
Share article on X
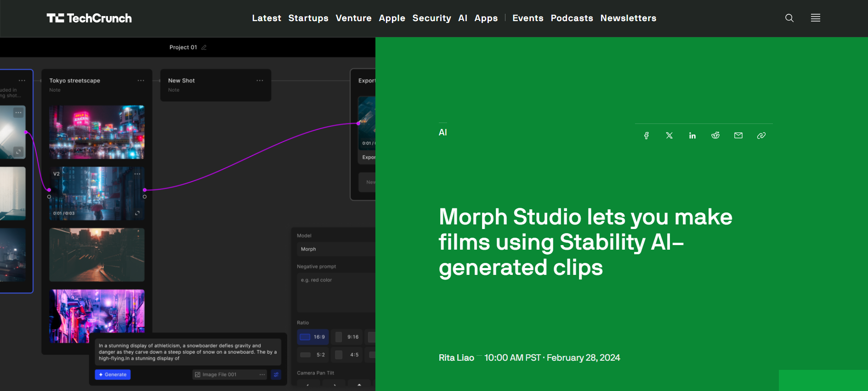pyautogui.click(x=669, y=135)
